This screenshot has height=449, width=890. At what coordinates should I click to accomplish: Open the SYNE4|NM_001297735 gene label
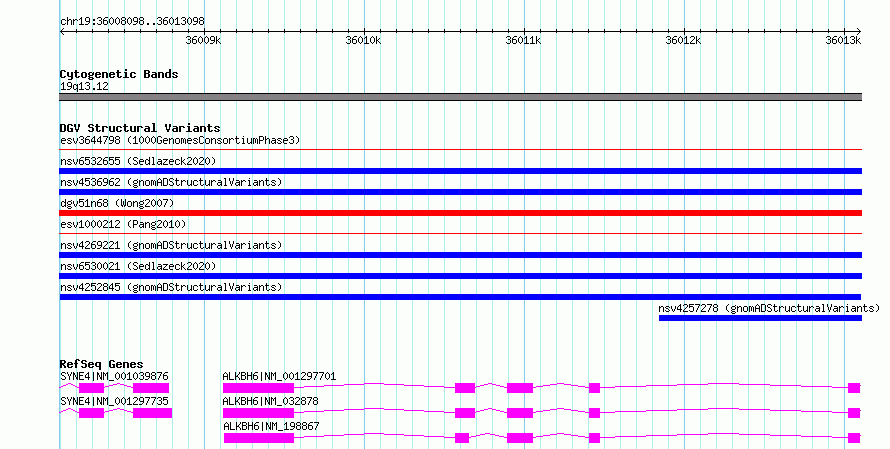[114, 401]
